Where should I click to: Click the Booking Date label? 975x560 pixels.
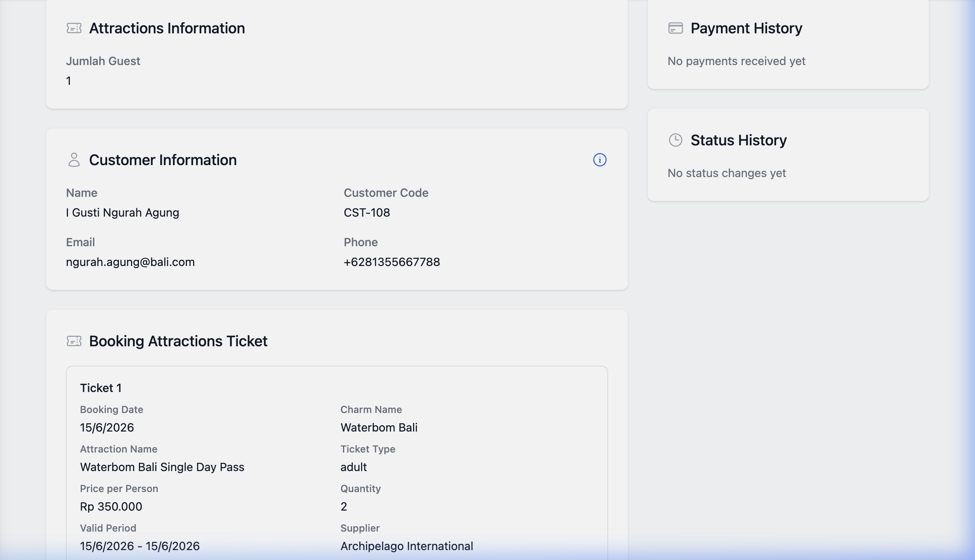(x=111, y=409)
